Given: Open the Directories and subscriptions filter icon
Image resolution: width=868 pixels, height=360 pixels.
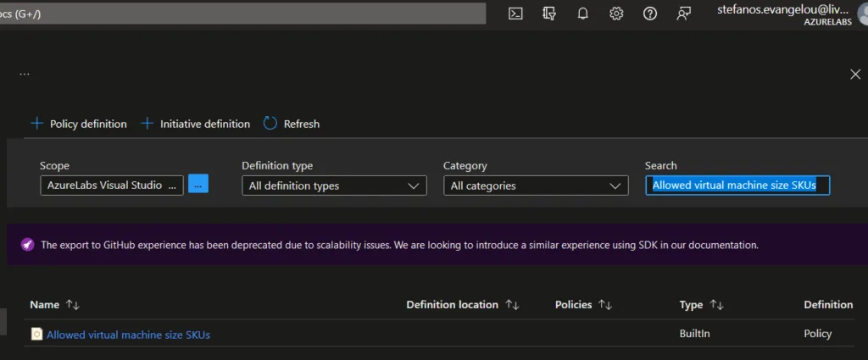Looking at the screenshot, I should (549, 14).
